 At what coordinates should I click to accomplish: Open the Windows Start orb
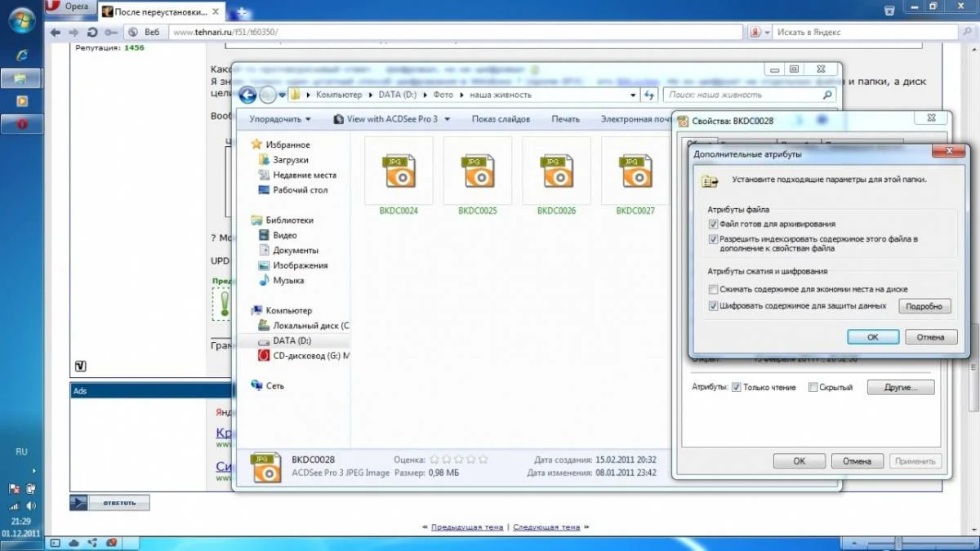pos(21,20)
